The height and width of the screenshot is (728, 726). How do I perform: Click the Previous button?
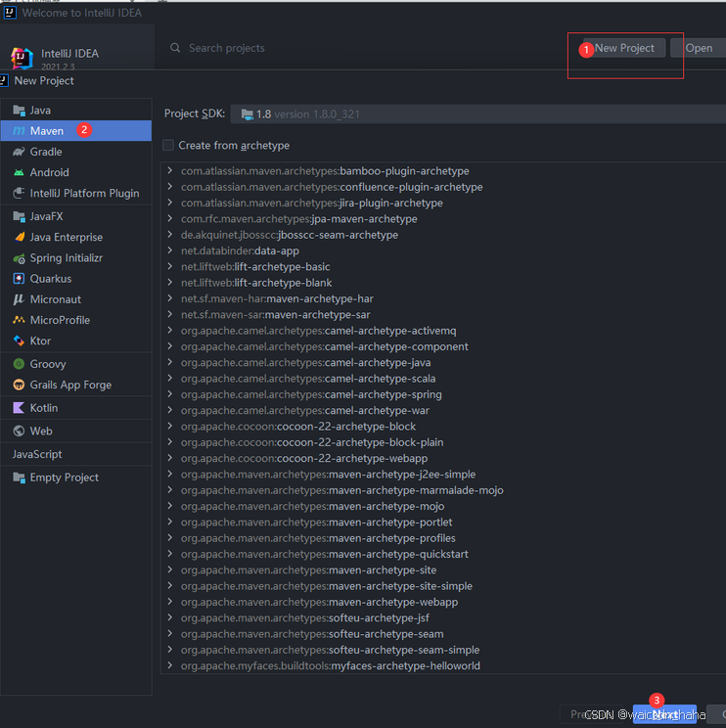pos(594,714)
